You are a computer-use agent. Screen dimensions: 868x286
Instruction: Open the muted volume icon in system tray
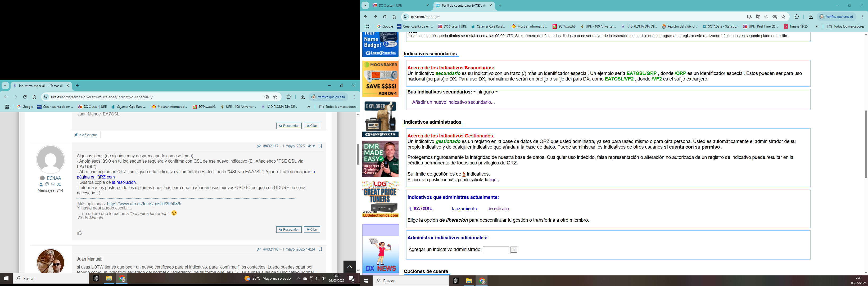[324, 279]
